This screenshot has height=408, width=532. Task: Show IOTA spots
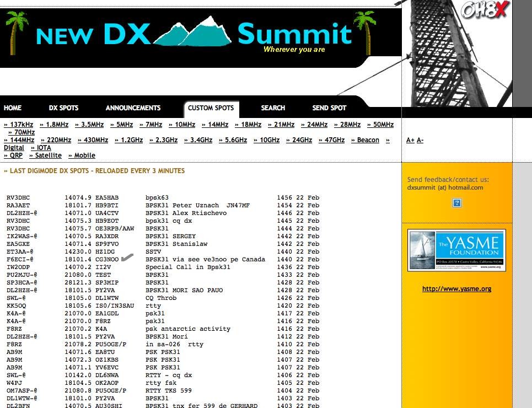tap(41, 148)
